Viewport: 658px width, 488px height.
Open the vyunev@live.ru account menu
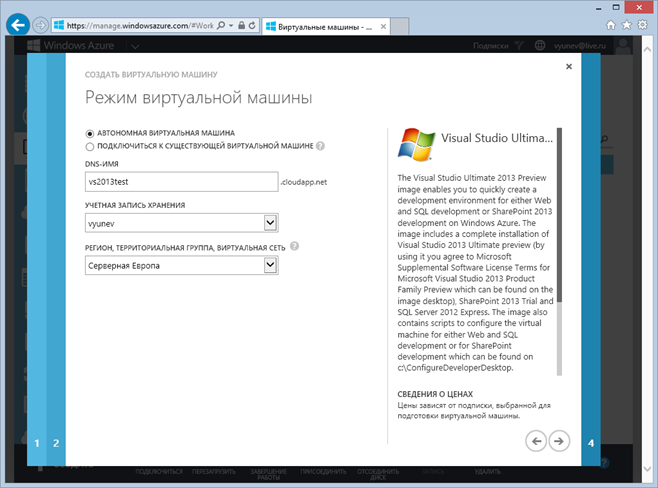580,46
